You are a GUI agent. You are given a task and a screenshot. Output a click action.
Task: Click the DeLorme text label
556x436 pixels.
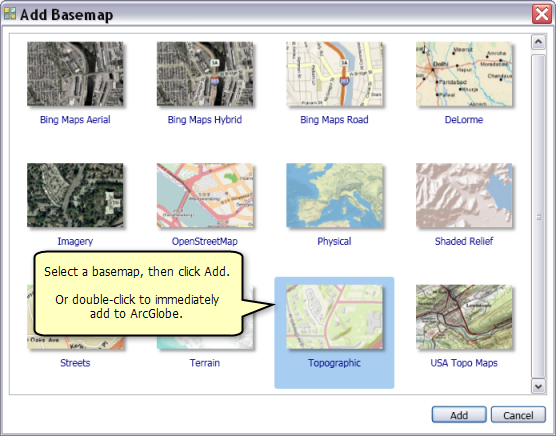click(464, 120)
